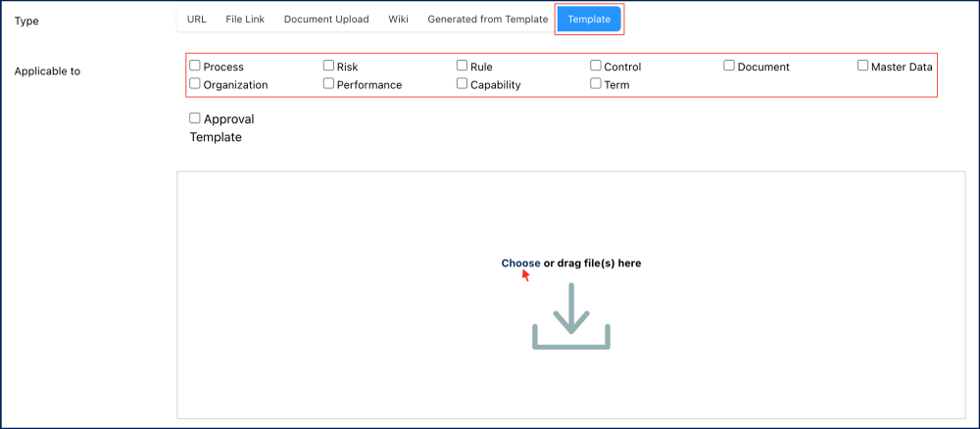Viewport: 980px width, 429px height.
Task: Enable the Performance checkbox
Action: pos(329,84)
